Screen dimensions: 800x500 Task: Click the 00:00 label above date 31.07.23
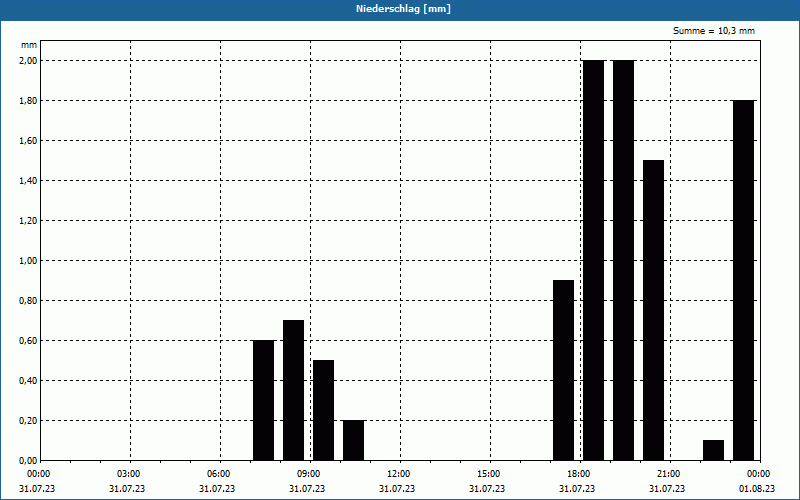point(40,474)
